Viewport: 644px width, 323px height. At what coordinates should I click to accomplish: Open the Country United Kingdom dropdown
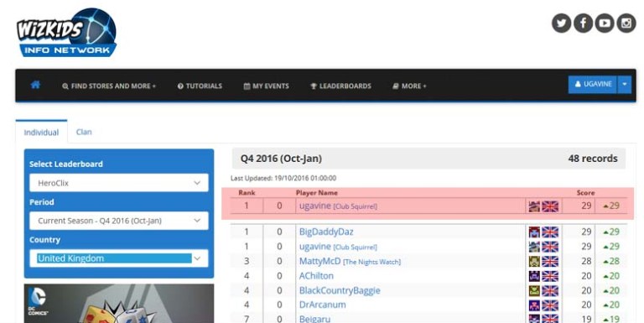[x=119, y=258]
